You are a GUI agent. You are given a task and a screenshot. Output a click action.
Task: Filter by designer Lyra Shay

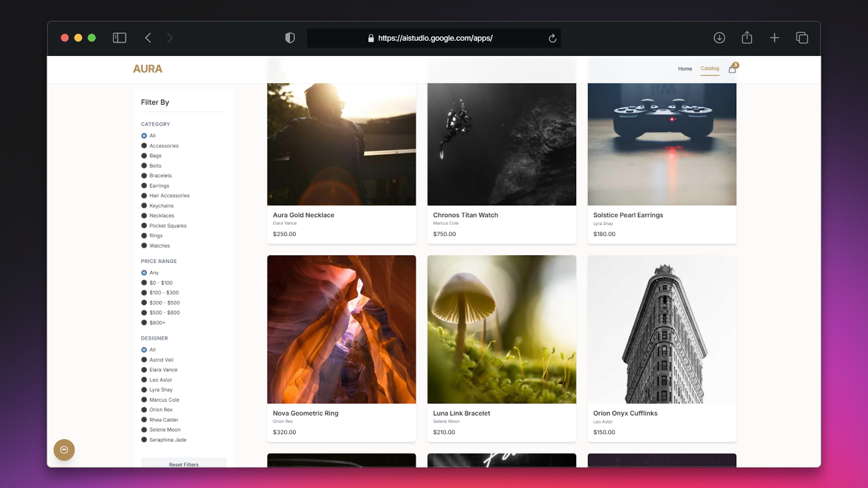coord(144,390)
